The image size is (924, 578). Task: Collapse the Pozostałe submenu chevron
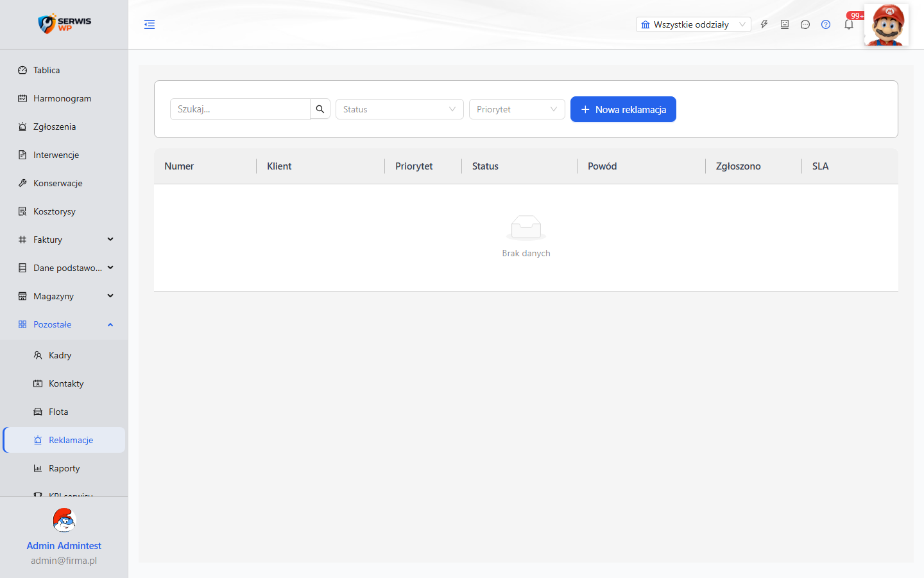pos(110,324)
